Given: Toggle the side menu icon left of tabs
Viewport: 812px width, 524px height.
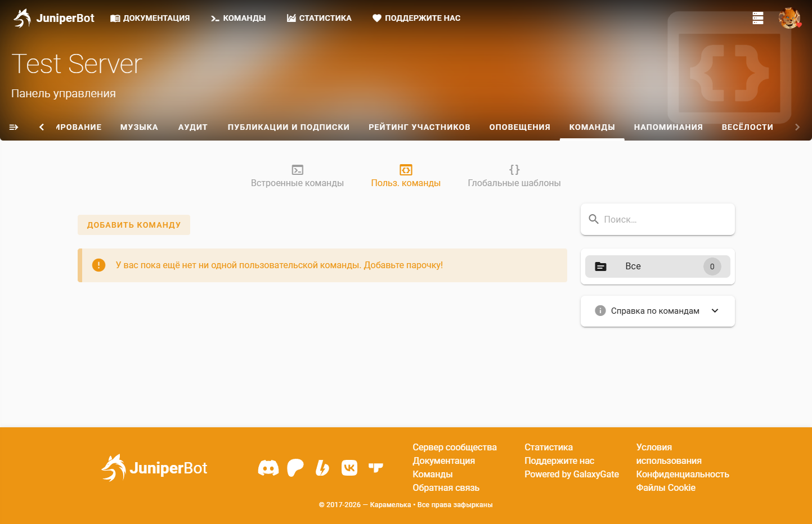Looking at the screenshot, I should click(x=14, y=127).
